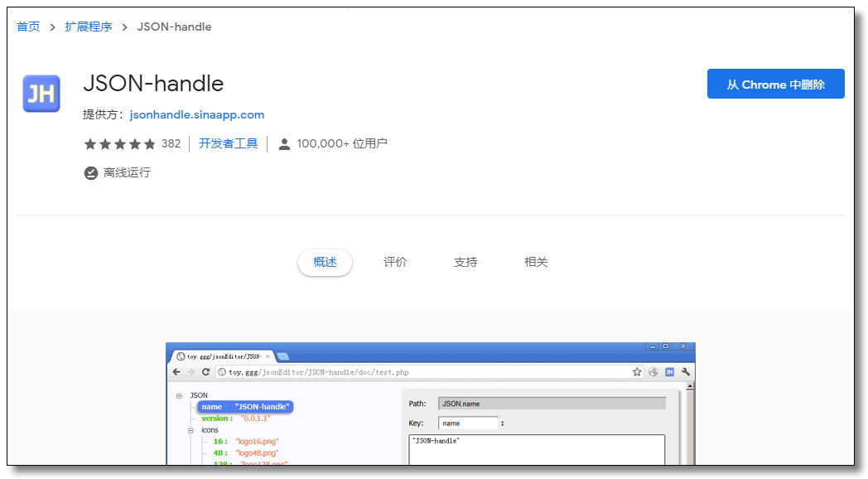The image size is (868, 479).
Task: Click 100,000+ 位用户 text
Action: tap(342, 144)
